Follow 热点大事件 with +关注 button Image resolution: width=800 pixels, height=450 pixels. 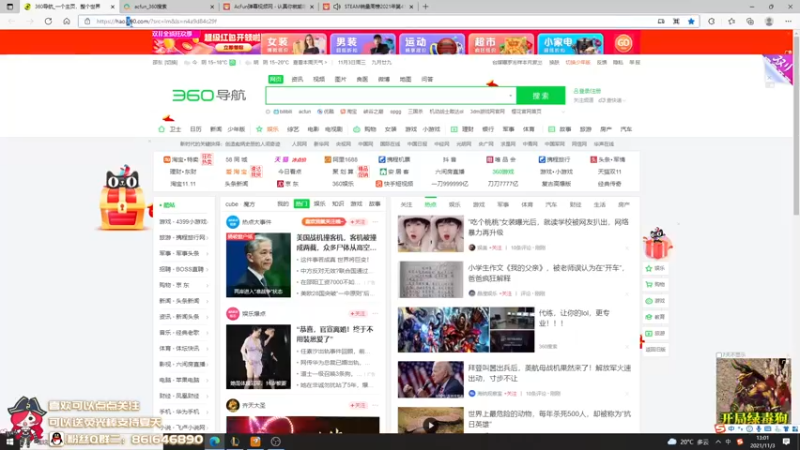click(x=358, y=222)
